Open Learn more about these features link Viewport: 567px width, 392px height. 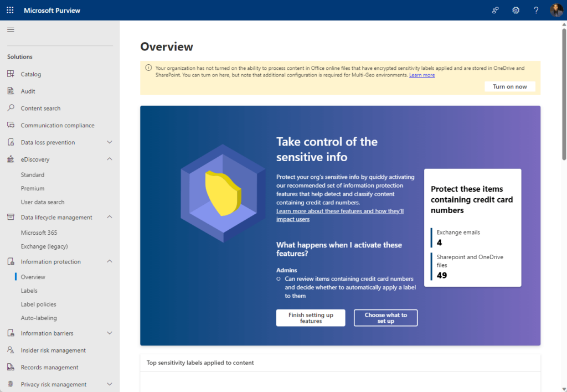pyautogui.click(x=340, y=215)
